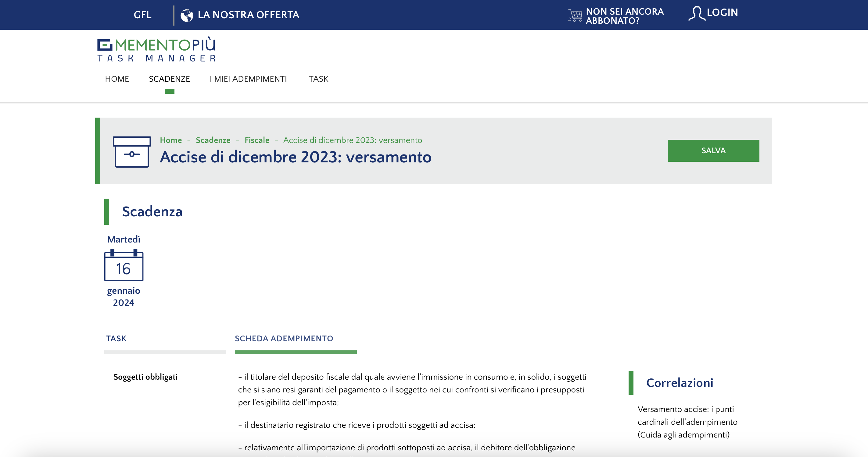
Task: Click the breadcrumb text Accise di dicembre 2023: versamento
Action: coord(353,140)
